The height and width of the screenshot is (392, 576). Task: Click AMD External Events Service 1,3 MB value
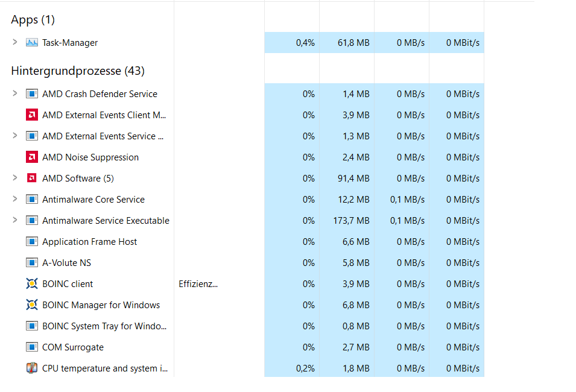356,136
